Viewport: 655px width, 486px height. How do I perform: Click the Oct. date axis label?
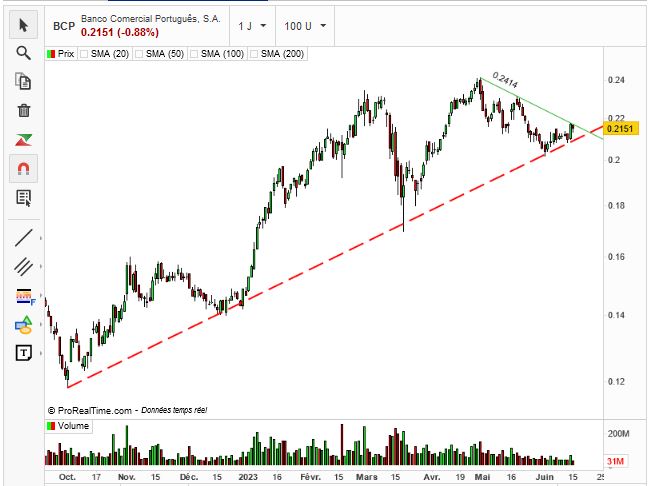67,477
